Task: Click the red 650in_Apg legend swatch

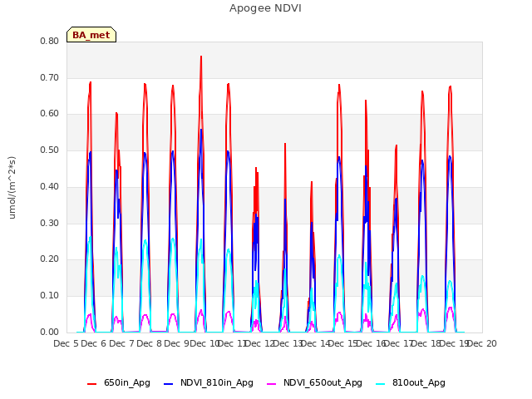Action: coord(92,384)
